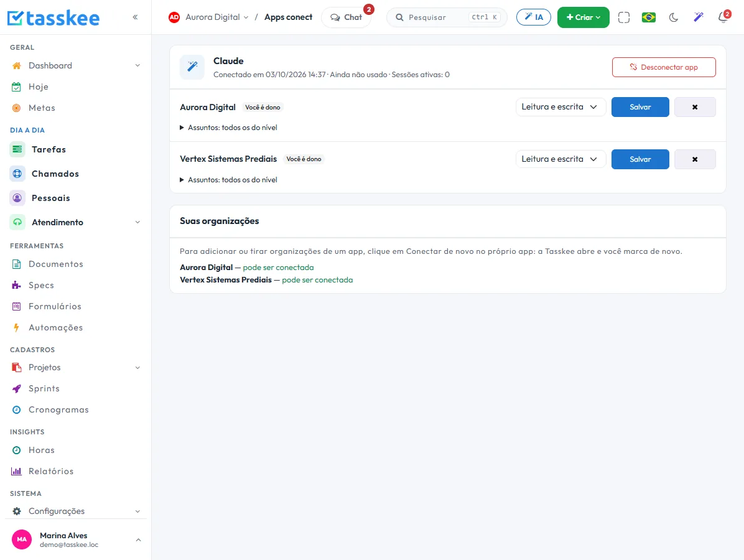Remove Aurora Digital with the X button
Image resolution: width=744 pixels, height=560 pixels.
[695, 107]
